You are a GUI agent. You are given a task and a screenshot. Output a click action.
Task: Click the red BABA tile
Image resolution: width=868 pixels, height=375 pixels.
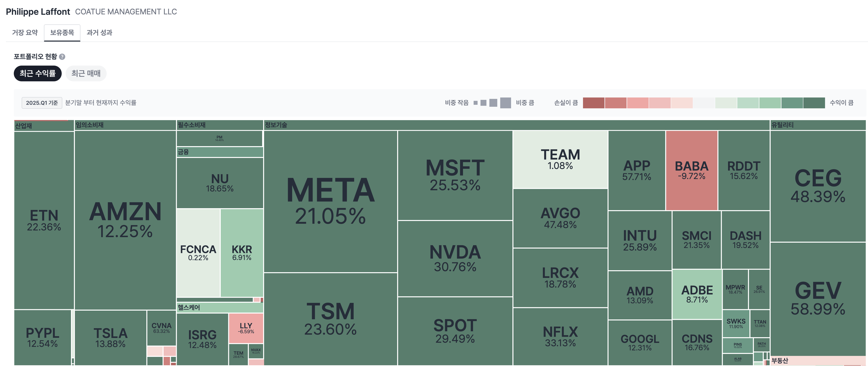click(691, 170)
